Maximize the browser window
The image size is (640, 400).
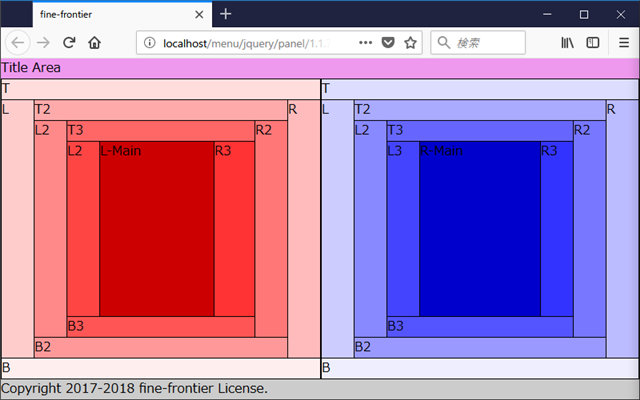(584, 14)
